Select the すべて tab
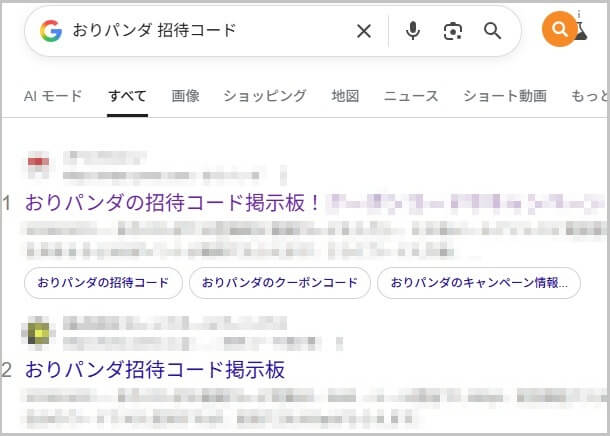 (x=127, y=96)
